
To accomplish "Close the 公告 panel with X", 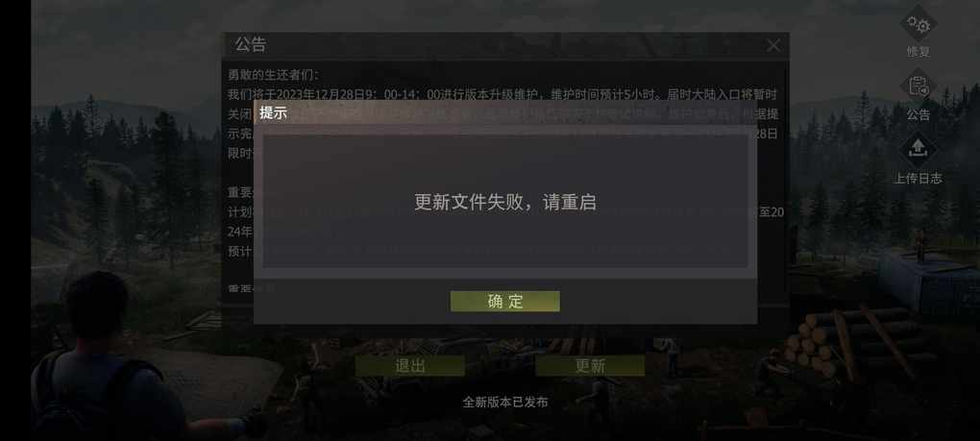I will [773, 45].
